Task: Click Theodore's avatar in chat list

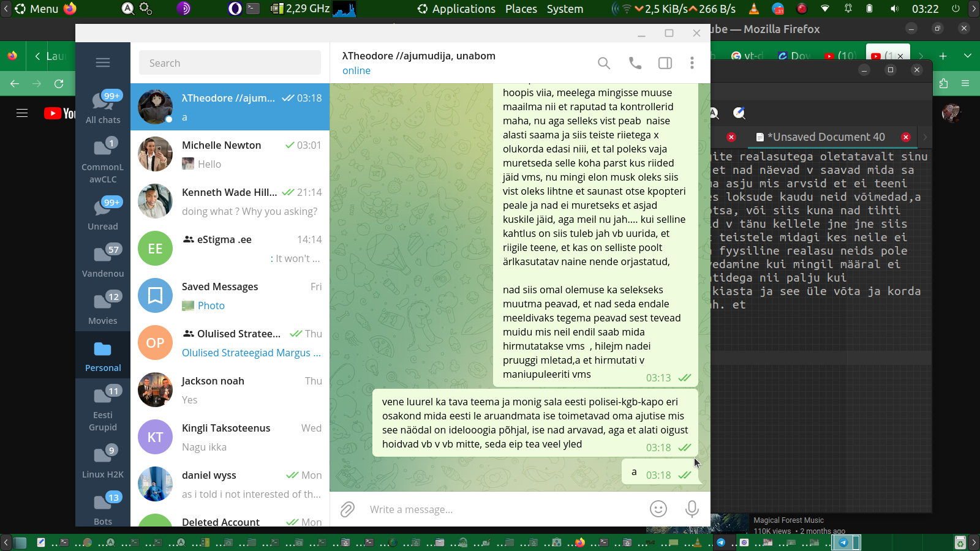Action: (x=156, y=107)
